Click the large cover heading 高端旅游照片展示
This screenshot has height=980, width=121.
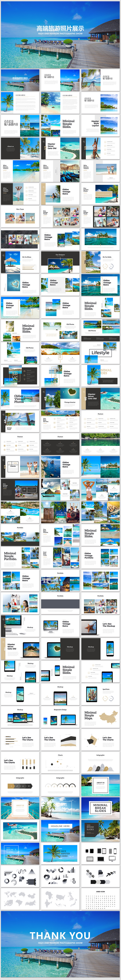click(60, 29)
